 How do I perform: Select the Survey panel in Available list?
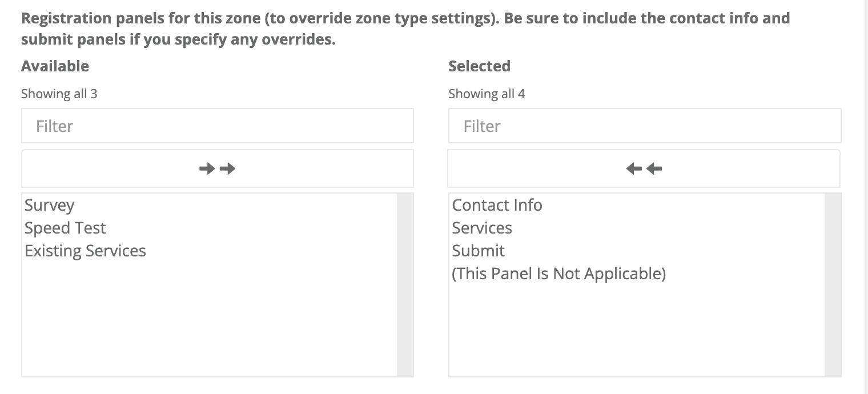click(49, 205)
